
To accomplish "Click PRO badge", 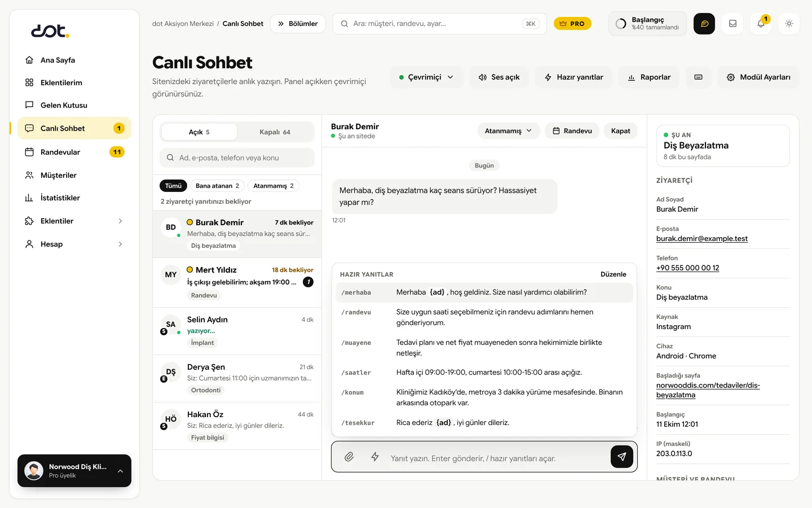I will click(x=572, y=24).
